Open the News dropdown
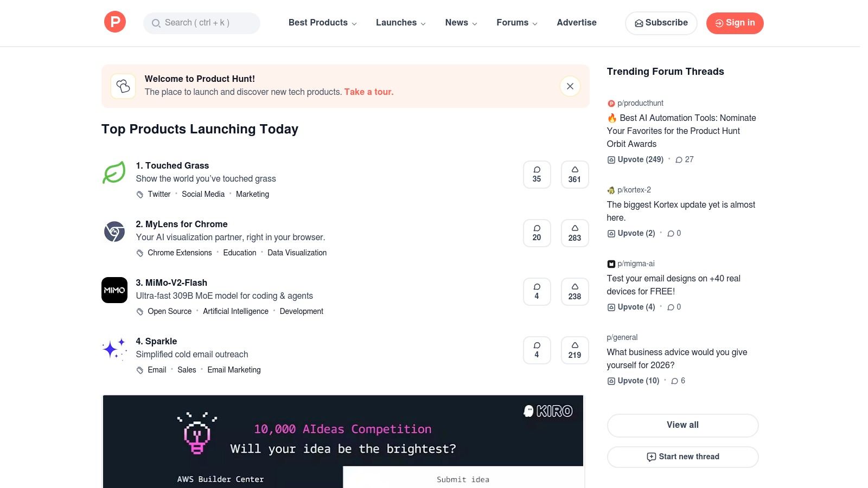 click(x=460, y=23)
